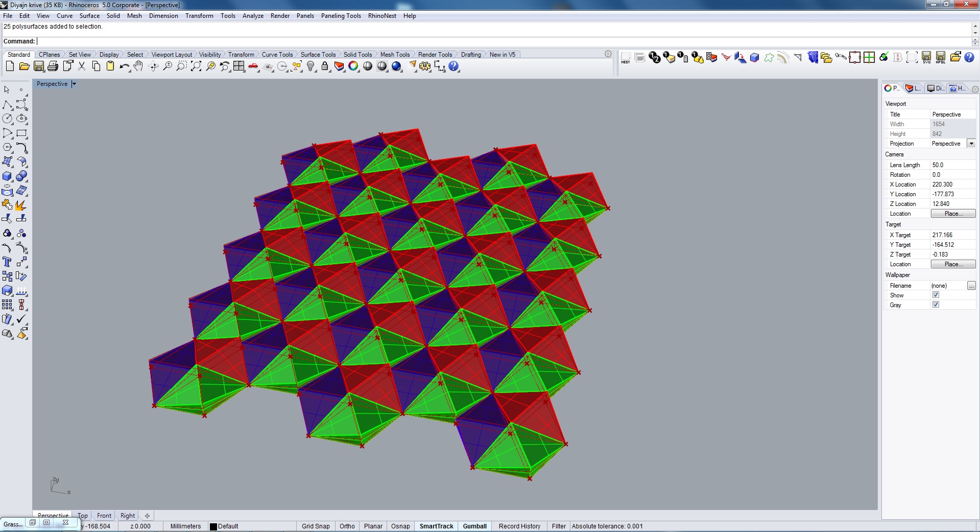
Task: Open the Paneling Tools menu
Action: [341, 16]
